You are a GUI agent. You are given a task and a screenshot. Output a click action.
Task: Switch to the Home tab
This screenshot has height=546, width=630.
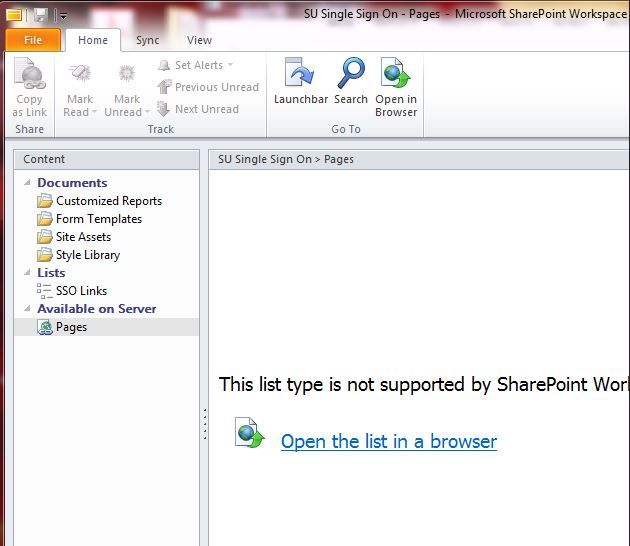click(93, 40)
